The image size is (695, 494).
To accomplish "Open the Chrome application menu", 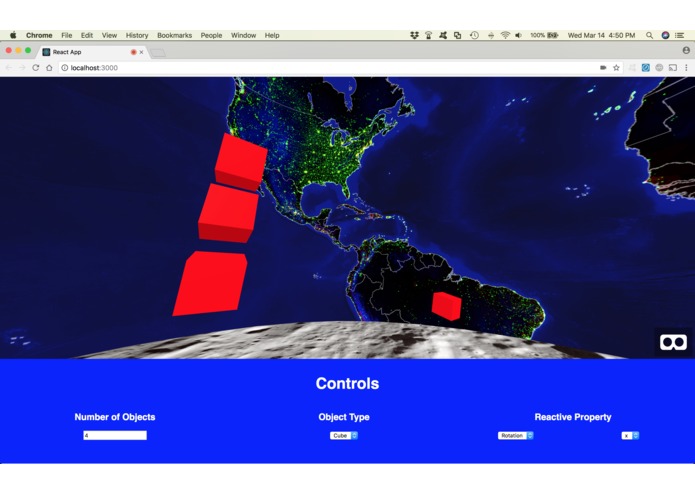I will [x=39, y=35].
